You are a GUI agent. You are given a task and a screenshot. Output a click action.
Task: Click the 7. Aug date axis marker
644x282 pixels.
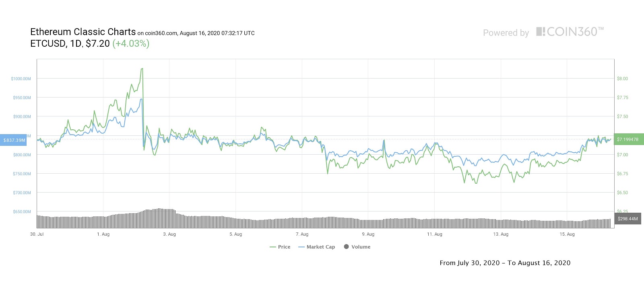point(302,234)
